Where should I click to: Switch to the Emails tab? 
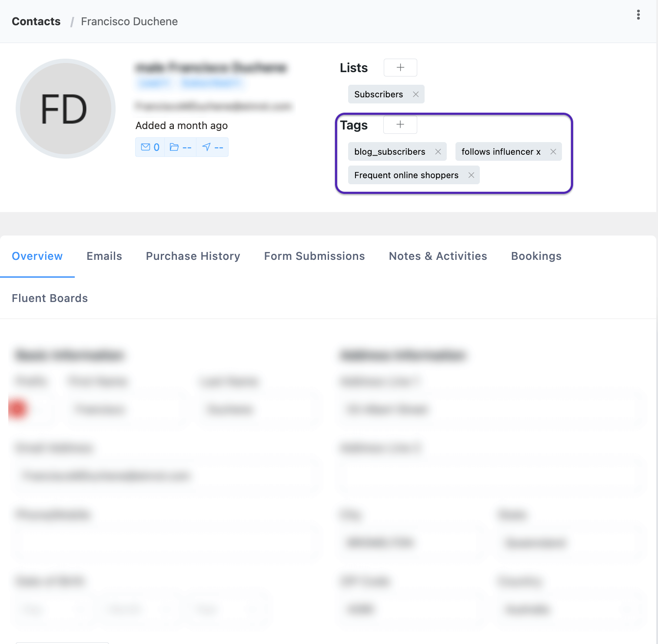[104, 256]
